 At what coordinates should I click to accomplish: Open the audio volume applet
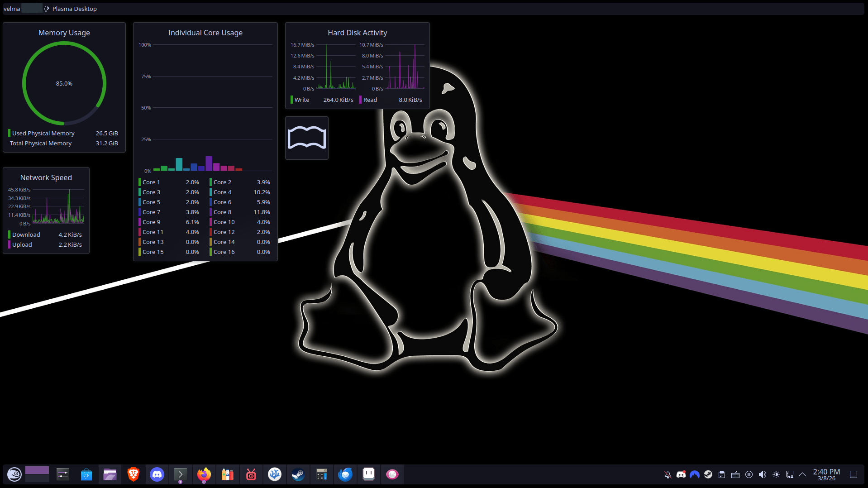coord(763,474)
